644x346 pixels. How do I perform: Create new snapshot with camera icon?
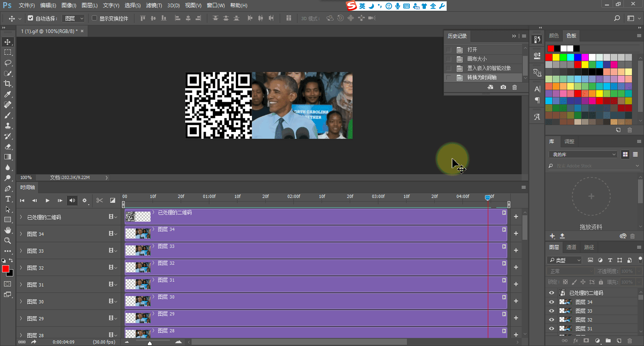[x=503, y=87]
